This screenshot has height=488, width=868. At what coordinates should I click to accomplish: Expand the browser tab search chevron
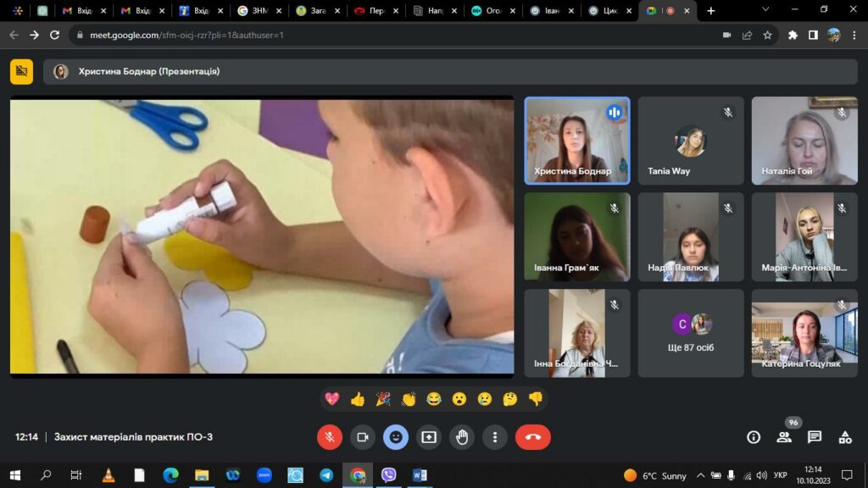click(765, 9)
